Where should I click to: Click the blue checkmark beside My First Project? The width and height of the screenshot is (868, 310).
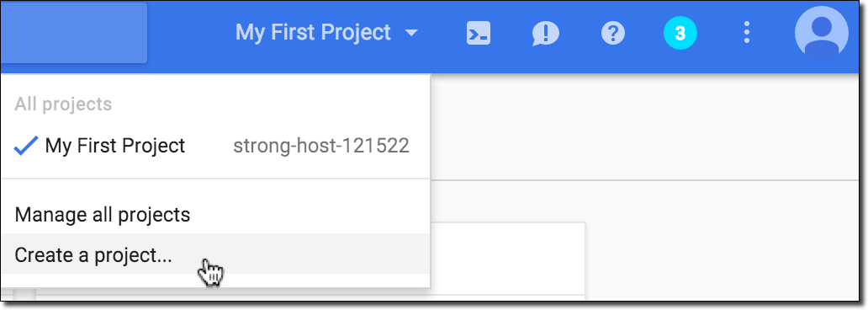tap(25, 146)
